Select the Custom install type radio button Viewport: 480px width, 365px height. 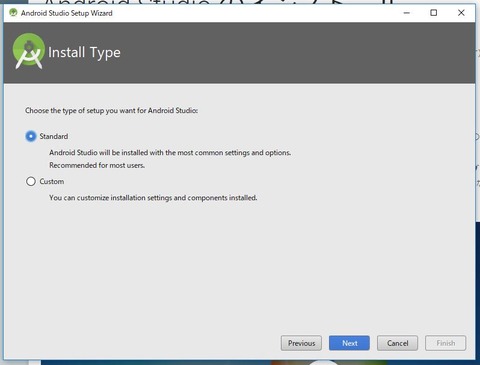point(31,181)
